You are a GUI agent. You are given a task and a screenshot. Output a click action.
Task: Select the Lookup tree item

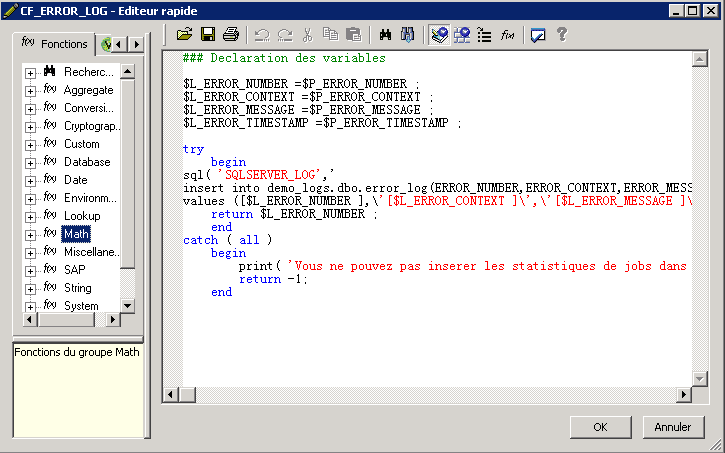point(82,216)
